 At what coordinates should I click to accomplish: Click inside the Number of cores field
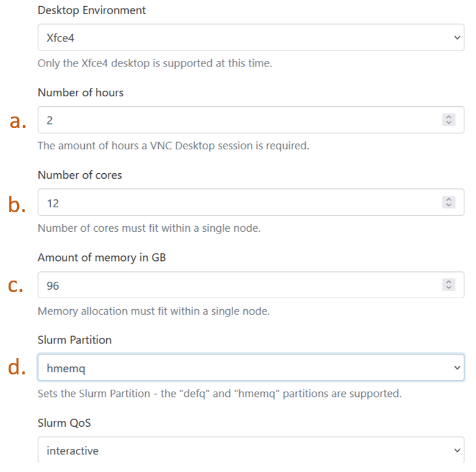251,202
